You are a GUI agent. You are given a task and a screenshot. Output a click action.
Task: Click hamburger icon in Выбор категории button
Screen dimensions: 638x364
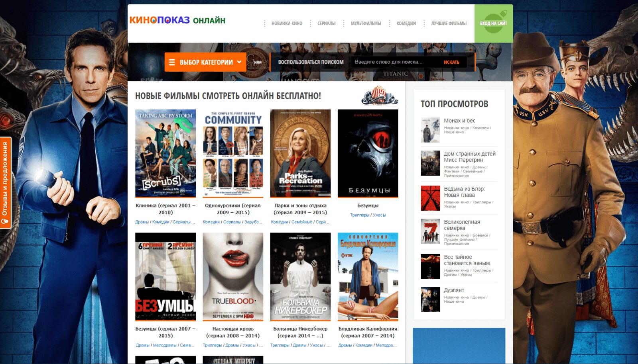click(172, 62)
